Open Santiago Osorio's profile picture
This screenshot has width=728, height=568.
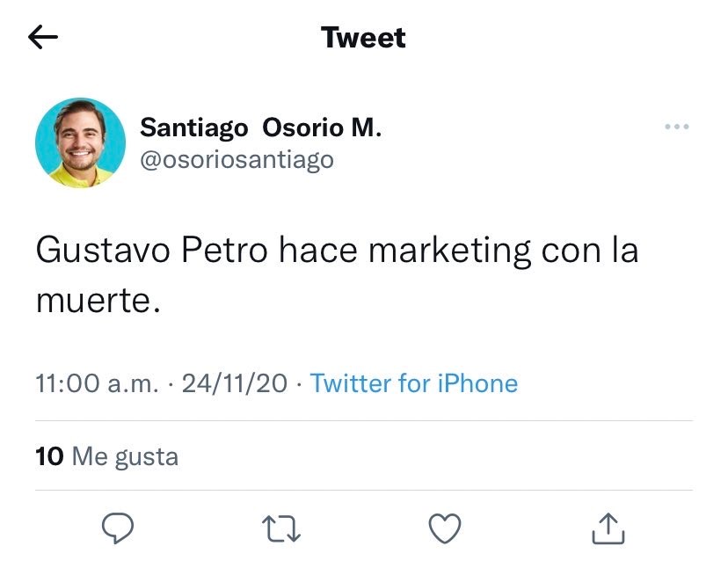(x=80, y=142)
